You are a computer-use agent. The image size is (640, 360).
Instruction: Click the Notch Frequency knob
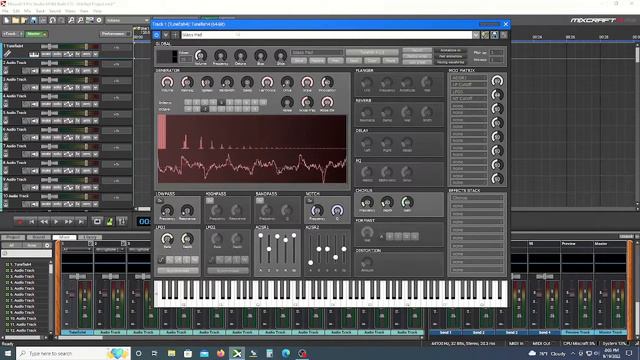coord(317,210)
